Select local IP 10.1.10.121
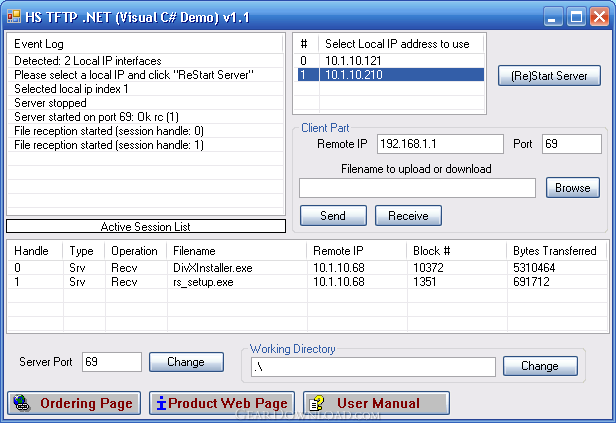Image resolution: width=616 pixels, height=423 pixels. pyautogui.click(x=390, y=60)
